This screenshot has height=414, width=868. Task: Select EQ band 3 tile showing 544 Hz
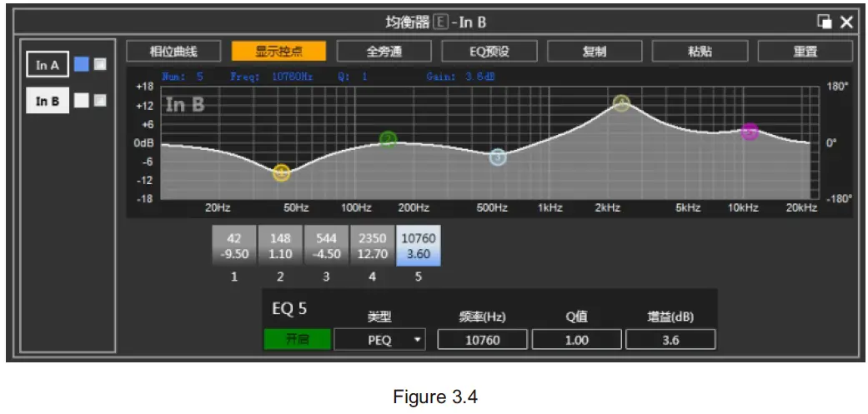(x=326, y=246)
